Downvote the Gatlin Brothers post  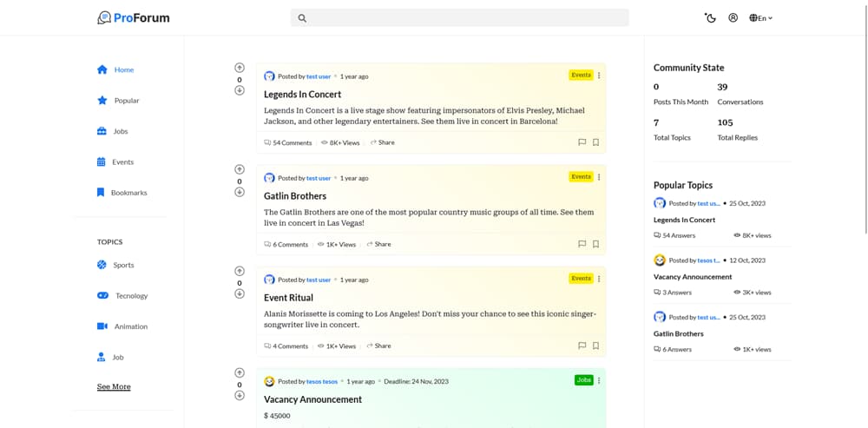[x=240, y=192]
